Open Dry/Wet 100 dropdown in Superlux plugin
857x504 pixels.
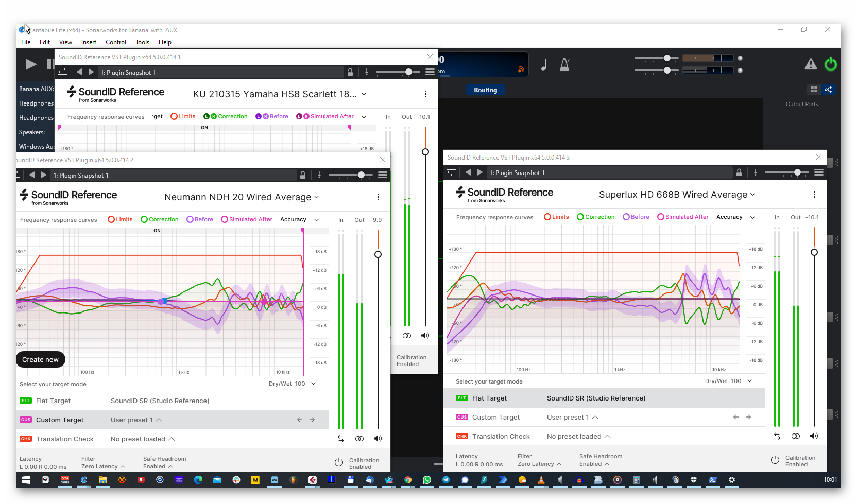tap(729, 381)
